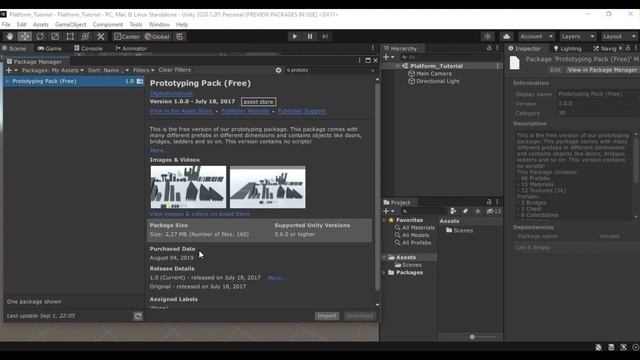Image resolution: width=640 pixels, height=360 pixels.
Task: Open Filters dropdown in Package Manager
Action: pyautogui.click(x=143, y=70)
